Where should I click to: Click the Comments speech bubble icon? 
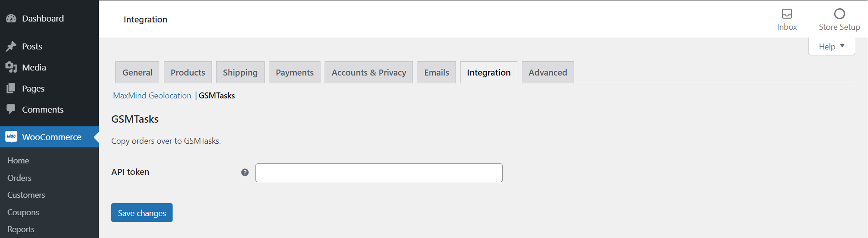pyautogui.click(x=11, y=109)
